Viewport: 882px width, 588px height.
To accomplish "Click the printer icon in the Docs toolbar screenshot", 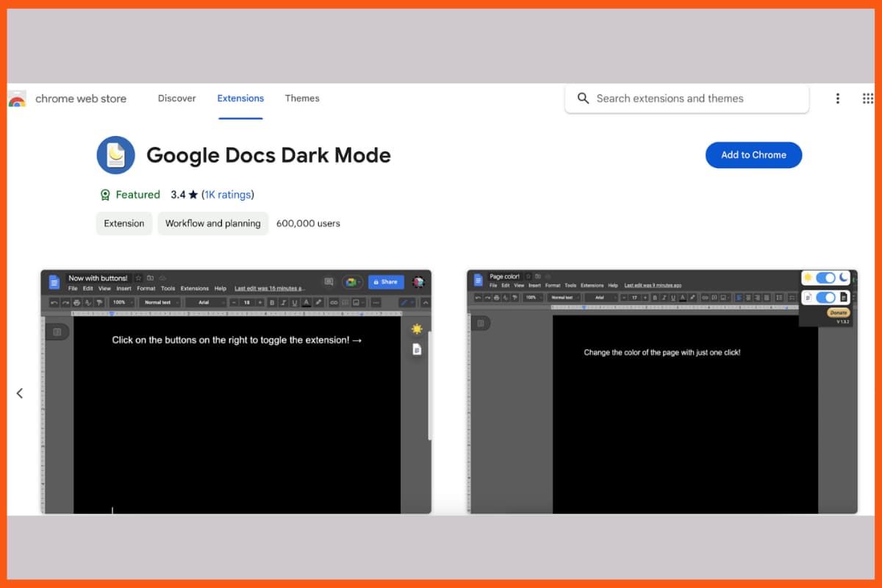I will click(x=76, y=303).
